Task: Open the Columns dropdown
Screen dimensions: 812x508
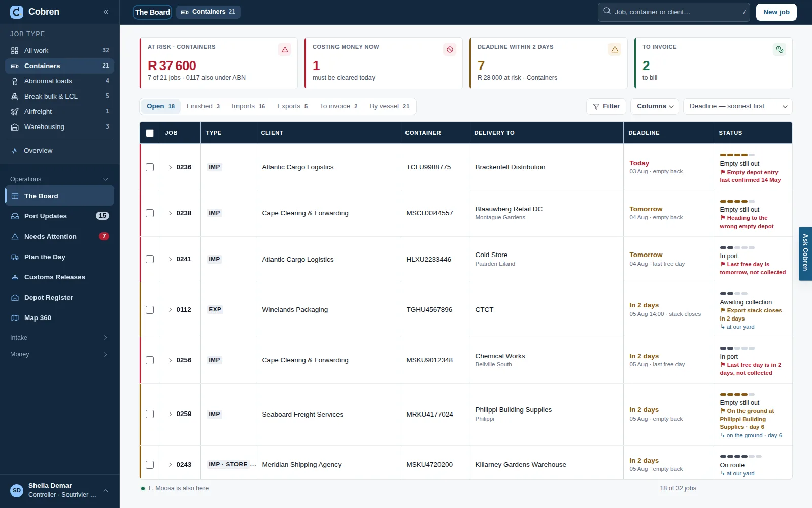Action: coord(655,106)
